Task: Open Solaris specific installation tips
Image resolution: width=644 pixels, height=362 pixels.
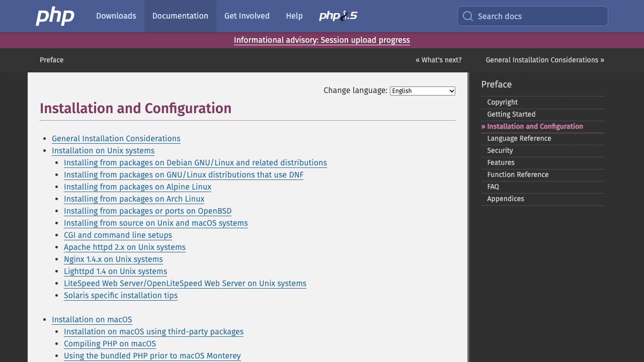Action: [121, 296]
